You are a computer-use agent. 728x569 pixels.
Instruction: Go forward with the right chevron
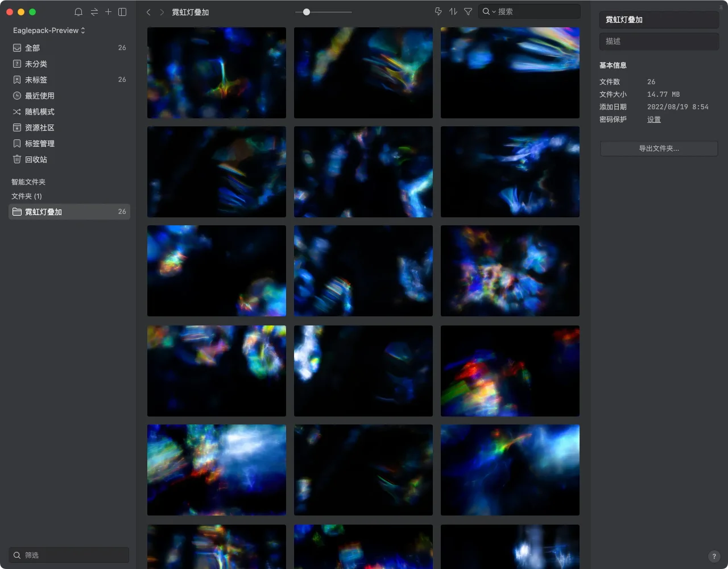pyautogui.click(x=162, y=12)
